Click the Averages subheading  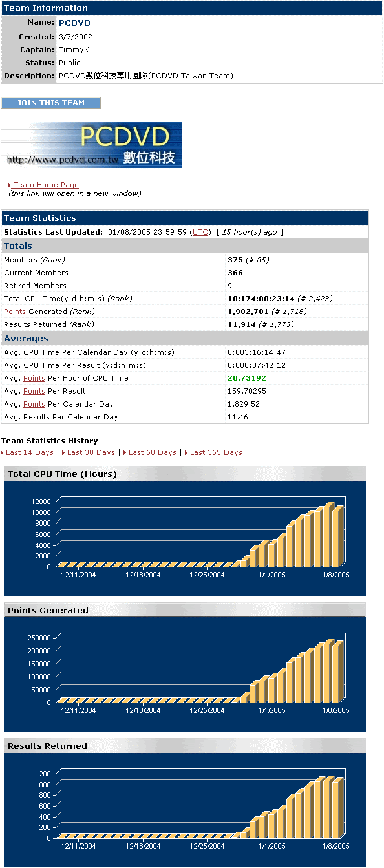[x=185, y=338]
